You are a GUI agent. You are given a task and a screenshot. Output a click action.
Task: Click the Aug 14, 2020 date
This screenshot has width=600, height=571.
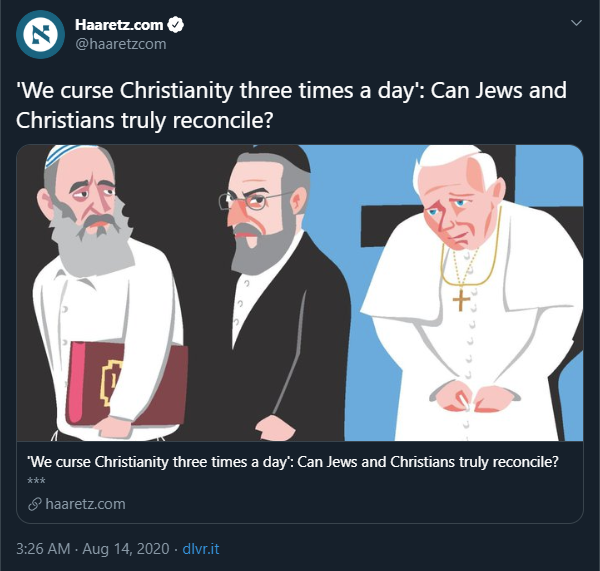click(x=126, y=549)
